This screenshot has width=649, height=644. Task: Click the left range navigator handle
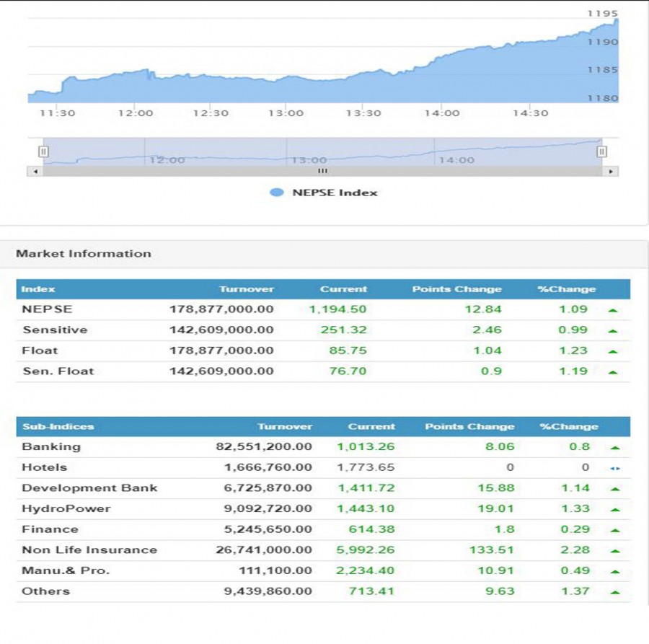43,151
